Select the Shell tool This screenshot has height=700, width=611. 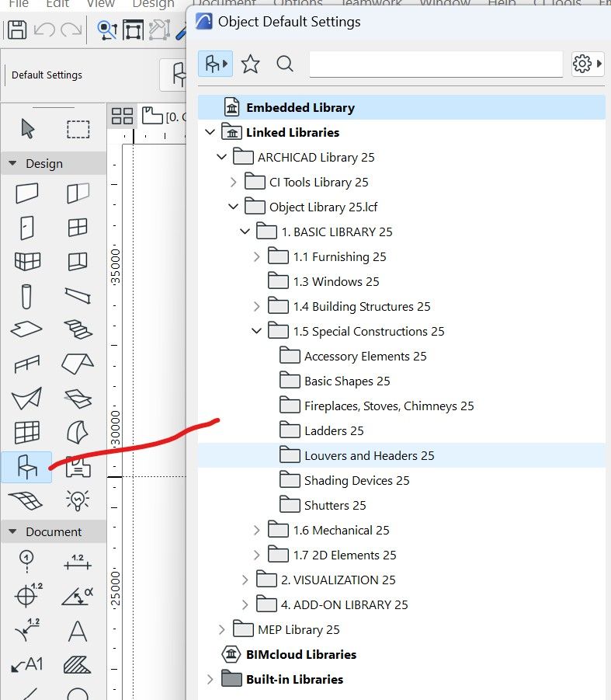pos(26,399)
